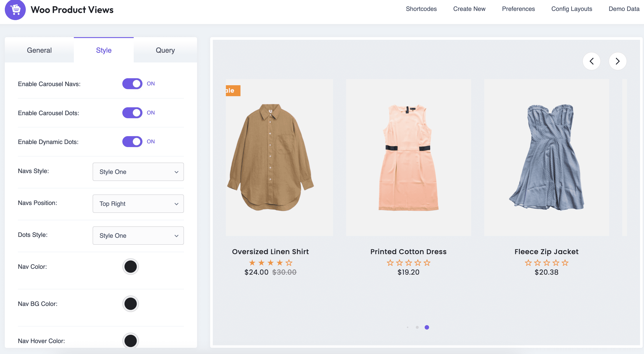The width and height of the screenshot is (644, 354).
Task: Open Fleece Zip Jacket product image
Action: (x=547, y=158)
